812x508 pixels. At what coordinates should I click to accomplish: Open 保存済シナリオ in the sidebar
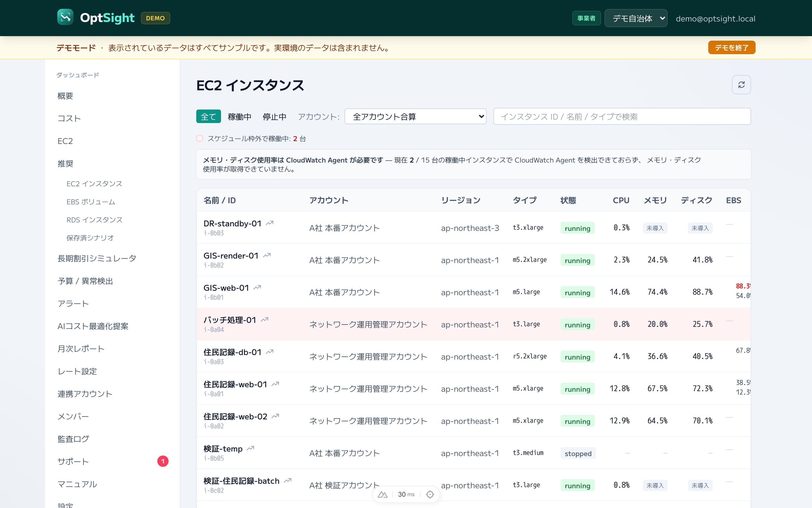90,238
